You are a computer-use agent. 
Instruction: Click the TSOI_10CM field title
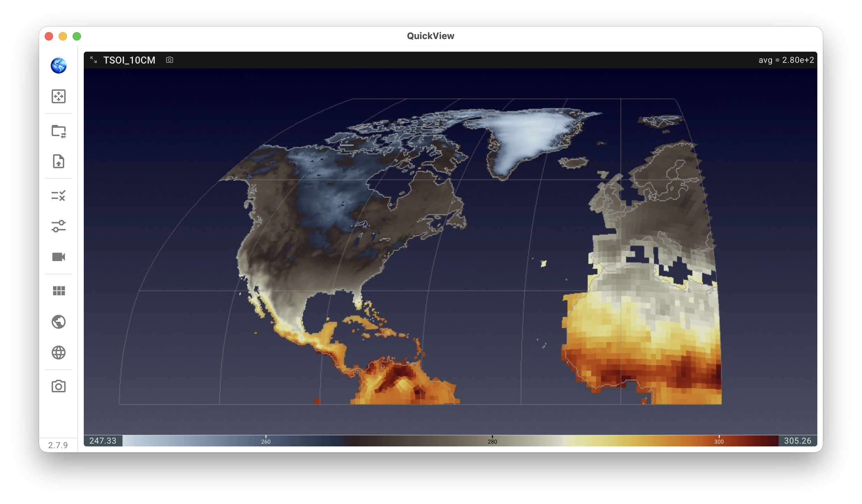pyautogui.click(x=129, y=60)
